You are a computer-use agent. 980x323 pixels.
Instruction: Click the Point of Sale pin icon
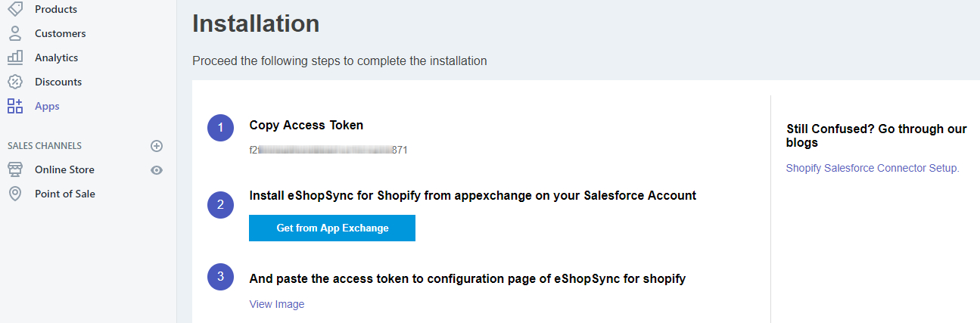click(x=15, y=194)
